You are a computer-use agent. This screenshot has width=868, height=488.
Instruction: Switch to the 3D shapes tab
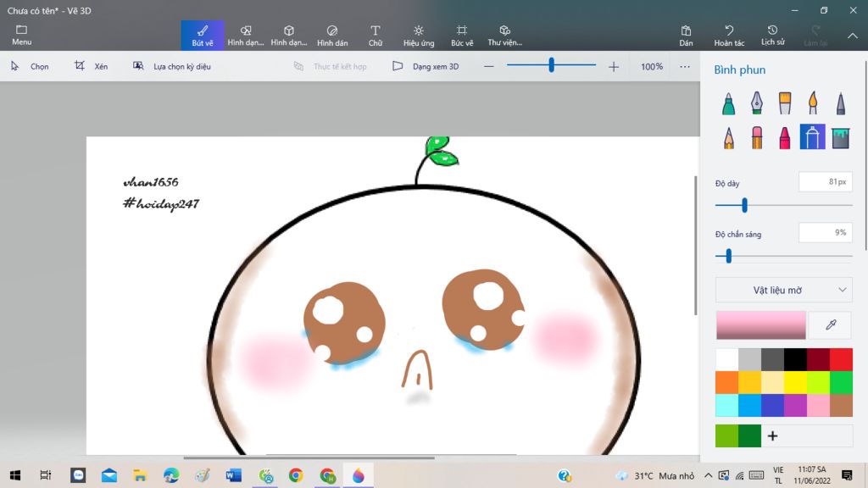point(289,36)
